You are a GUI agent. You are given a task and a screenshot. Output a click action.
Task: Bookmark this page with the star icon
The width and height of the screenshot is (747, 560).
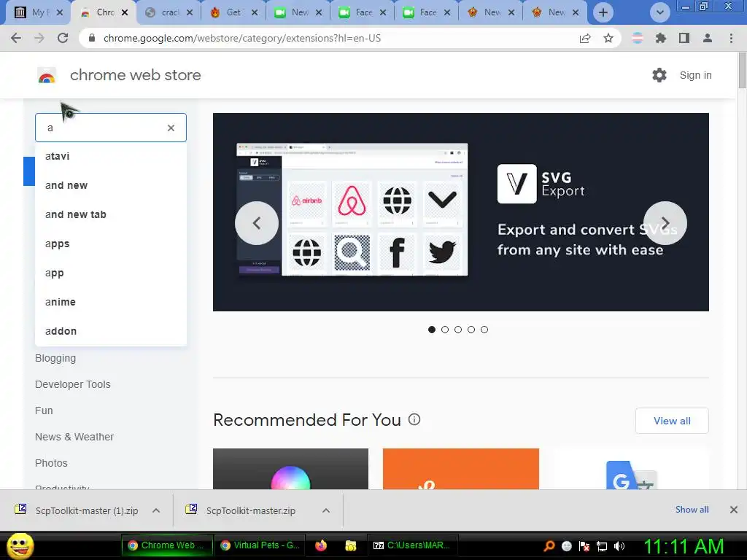click(608, 38)
